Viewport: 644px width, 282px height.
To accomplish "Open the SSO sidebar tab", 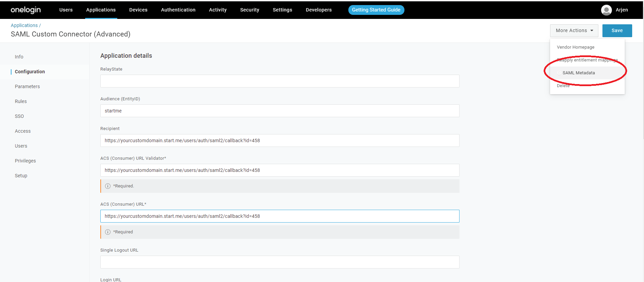I will [x=19, y=116].
